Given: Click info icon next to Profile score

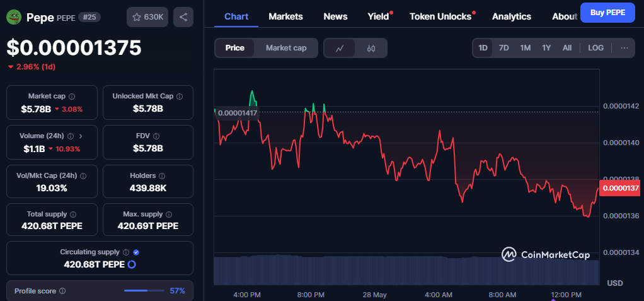Looking at the screenshot, I should coord(62,291).
